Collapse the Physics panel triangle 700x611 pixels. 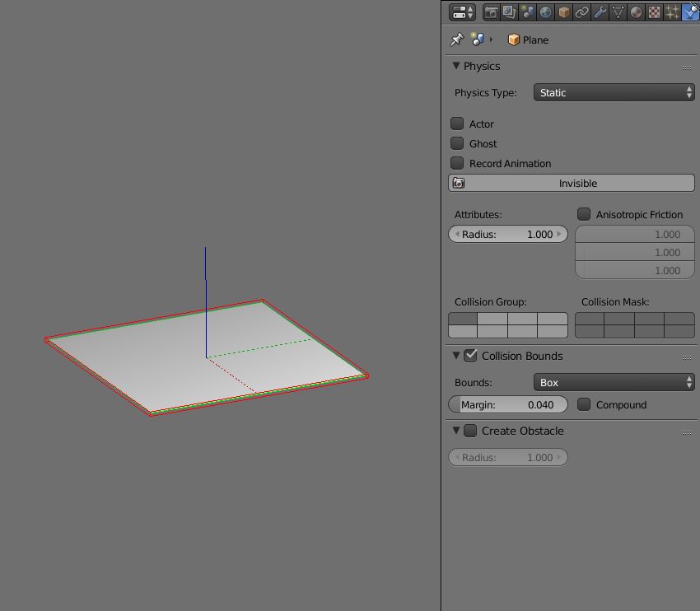click(455, 66)
